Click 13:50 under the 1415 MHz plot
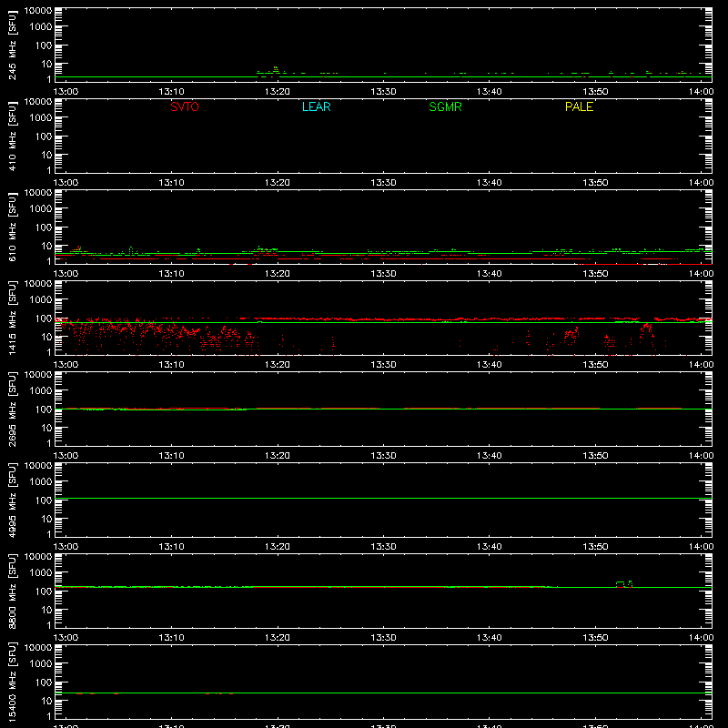 coord(595,365)
